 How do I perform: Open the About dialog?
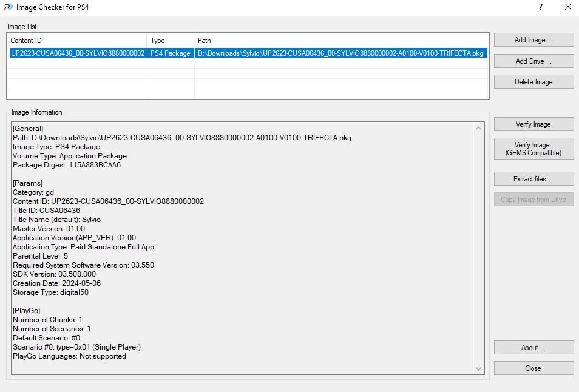(533, 348)
